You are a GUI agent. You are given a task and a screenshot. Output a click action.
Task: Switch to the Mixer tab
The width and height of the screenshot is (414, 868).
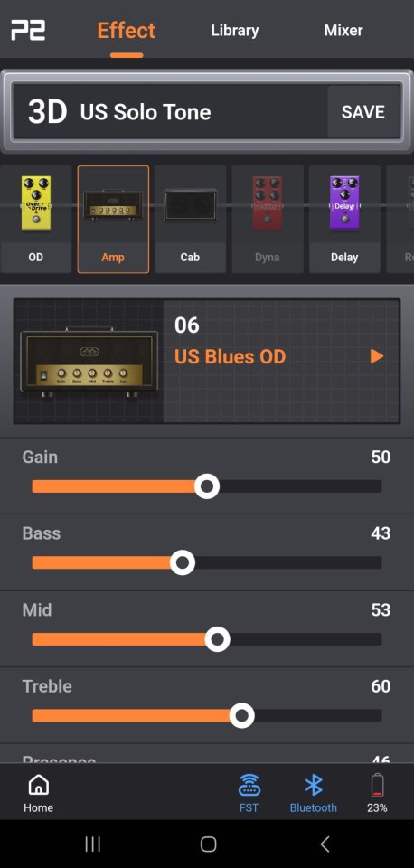343,31
